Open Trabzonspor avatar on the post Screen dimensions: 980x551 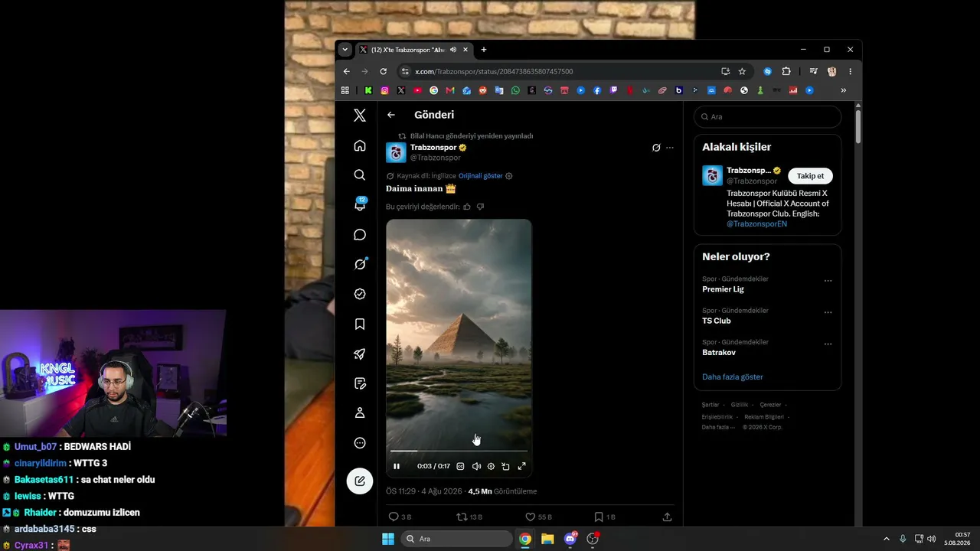pos(396,152)
